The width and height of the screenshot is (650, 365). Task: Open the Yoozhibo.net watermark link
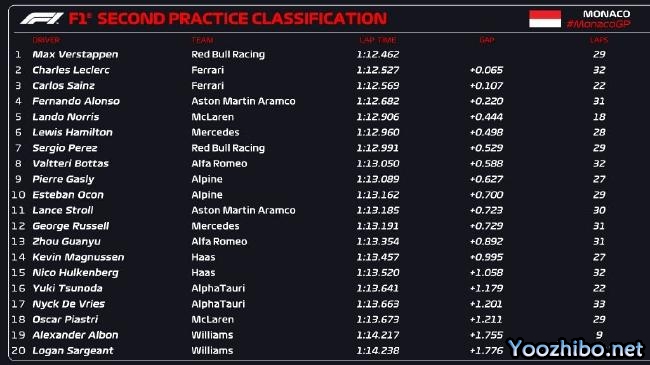[x=576, y=348]
